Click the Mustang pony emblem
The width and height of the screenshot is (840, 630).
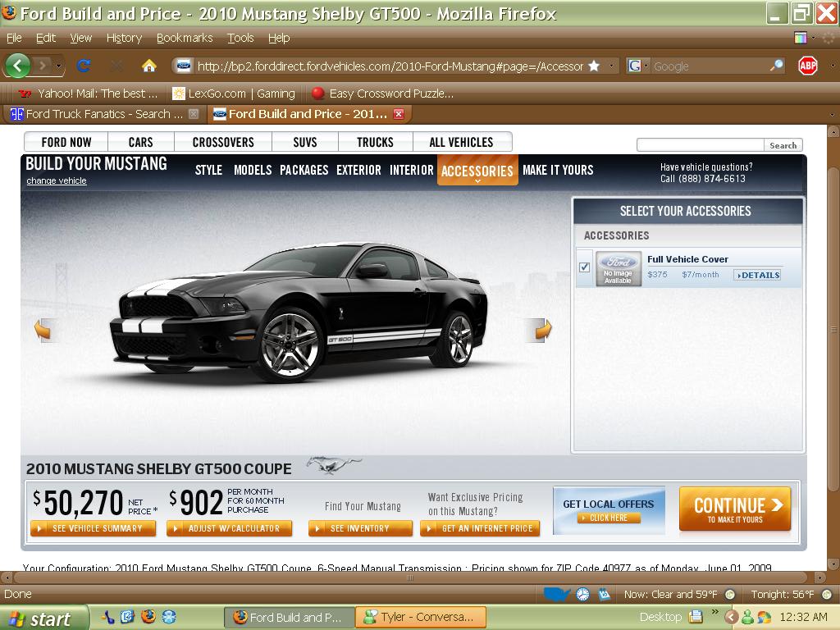pyautogui.click(x=335, y=465)
